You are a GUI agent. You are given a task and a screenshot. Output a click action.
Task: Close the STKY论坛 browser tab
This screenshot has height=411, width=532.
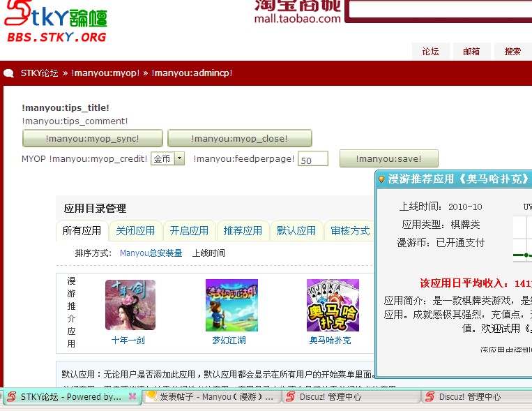click(x=132, y=396)
